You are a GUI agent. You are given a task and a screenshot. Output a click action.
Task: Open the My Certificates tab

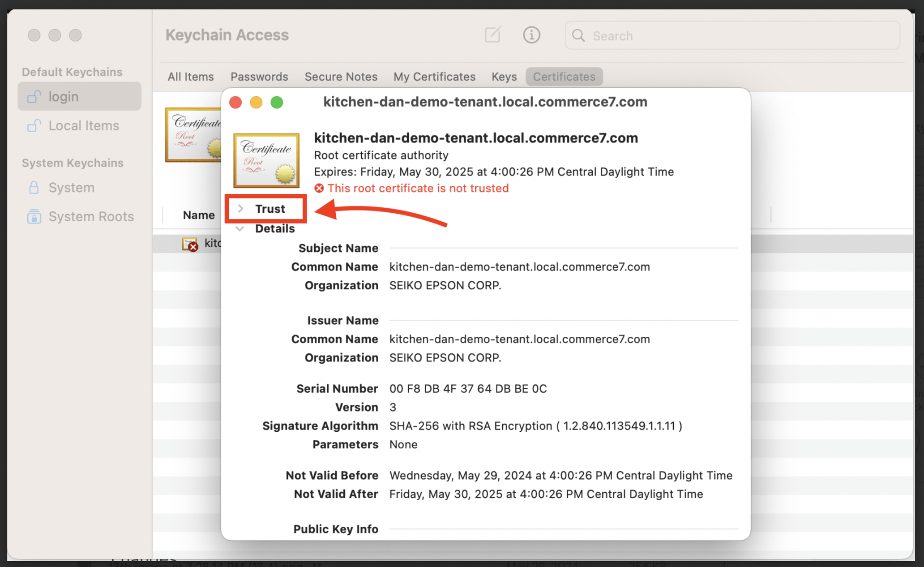(x=434, y=77)
